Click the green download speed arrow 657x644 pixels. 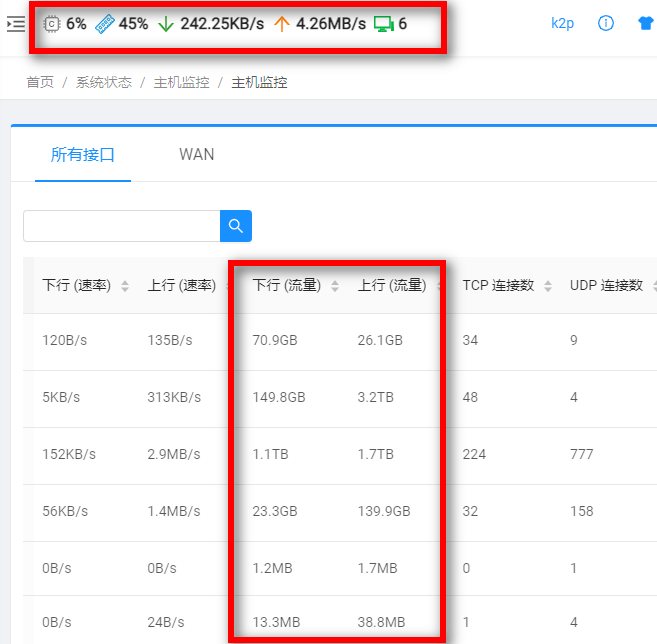coord(166,24)
